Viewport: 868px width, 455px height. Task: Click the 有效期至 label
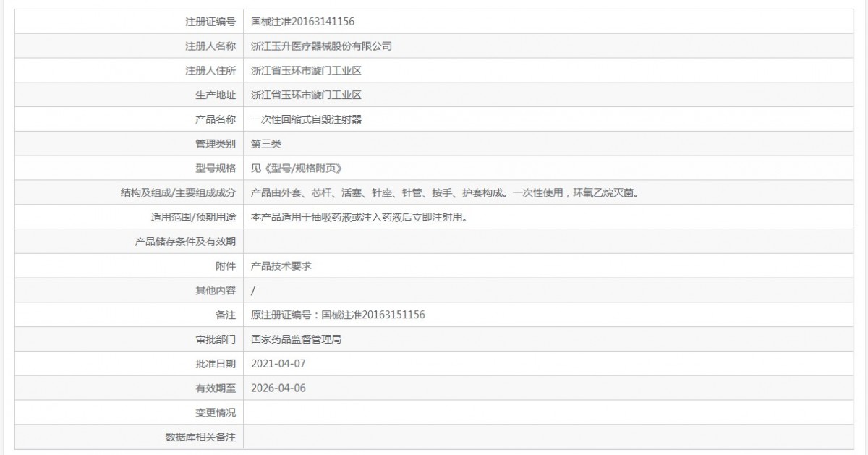[x=216, y=388]
